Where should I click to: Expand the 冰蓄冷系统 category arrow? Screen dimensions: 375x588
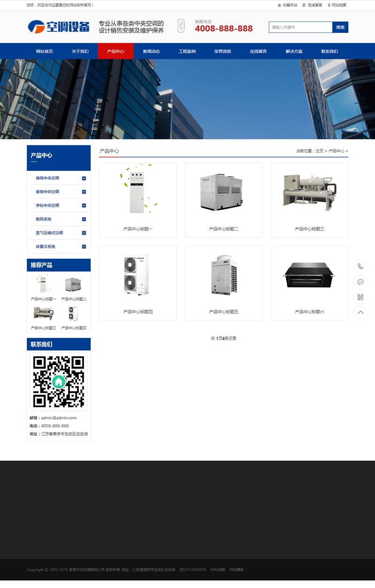coord(84,246)
